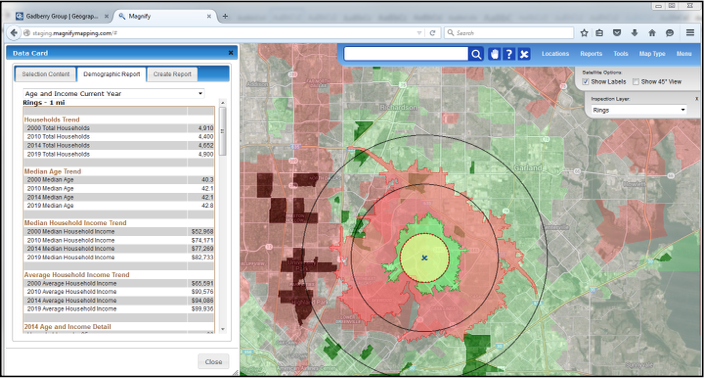704x378 pixels.
Task: Click the Data Card report scrollbar thumb
Action: [x=222, y=131]
